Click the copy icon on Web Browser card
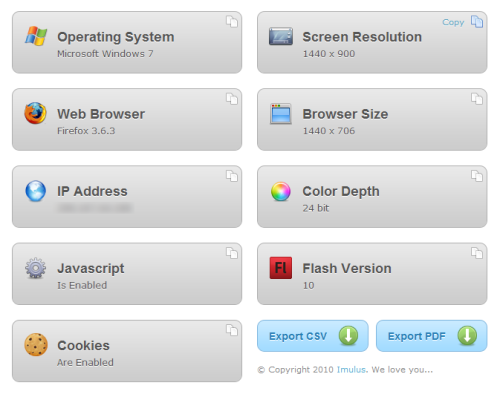This screenshot has height=397, width=500. point(232,99)
